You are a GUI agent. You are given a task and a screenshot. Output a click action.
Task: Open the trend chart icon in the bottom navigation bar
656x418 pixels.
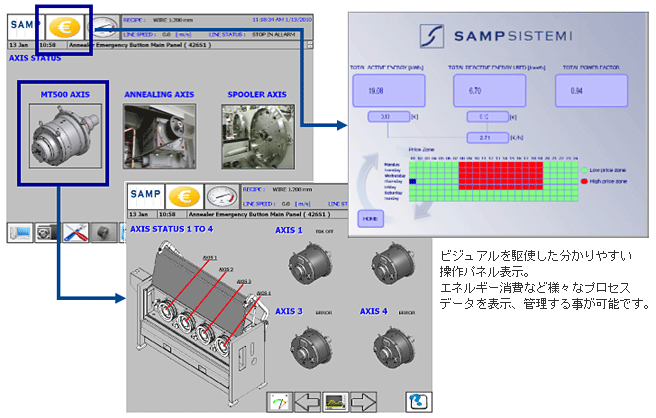point(335,402)
